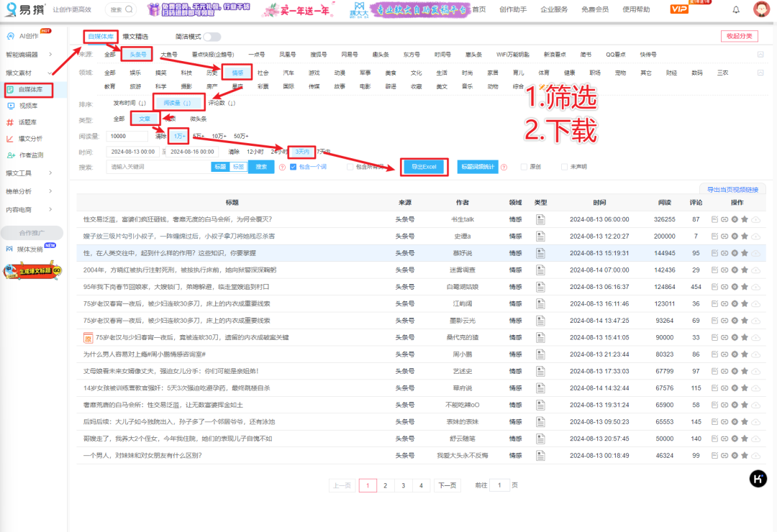Select 娱乐 in the 领域 filter

coord(135,73)
